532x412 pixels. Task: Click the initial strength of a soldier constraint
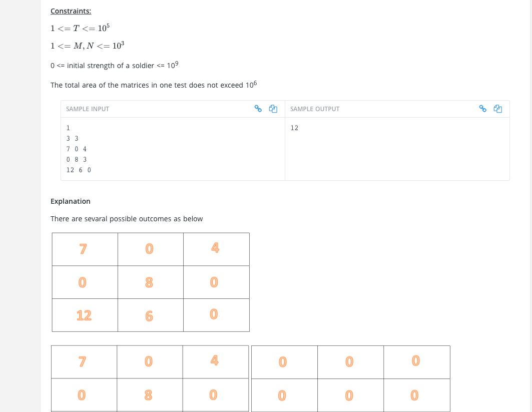114,65
